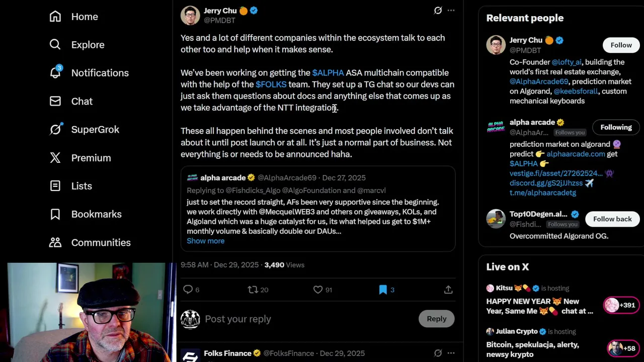Go to Bookmarks in the sidebar
Viewport: 644px width, 362px height.
[96, 214]
